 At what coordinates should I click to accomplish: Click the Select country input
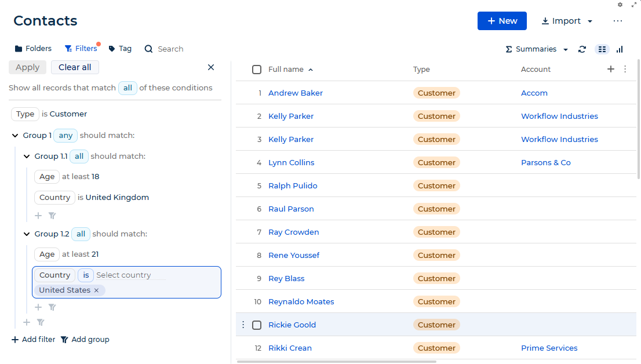coord(131,275)
